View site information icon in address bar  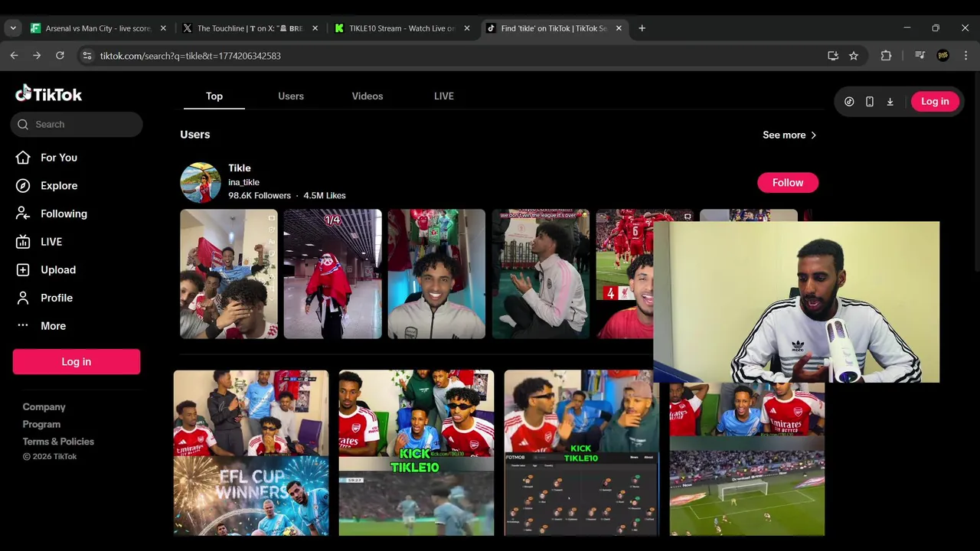[x=87, y=56]
